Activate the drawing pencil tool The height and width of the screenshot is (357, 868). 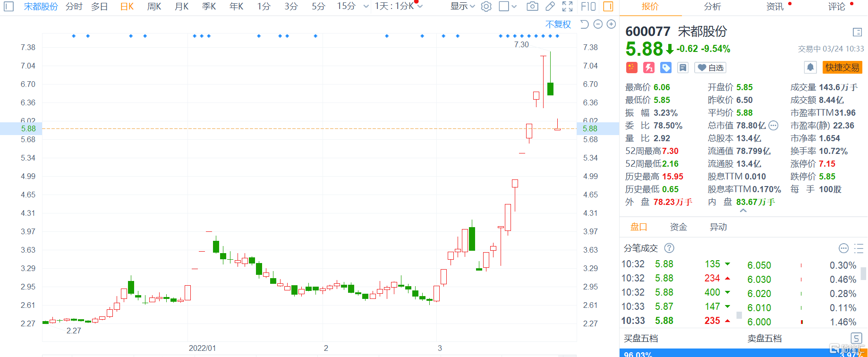550,6
